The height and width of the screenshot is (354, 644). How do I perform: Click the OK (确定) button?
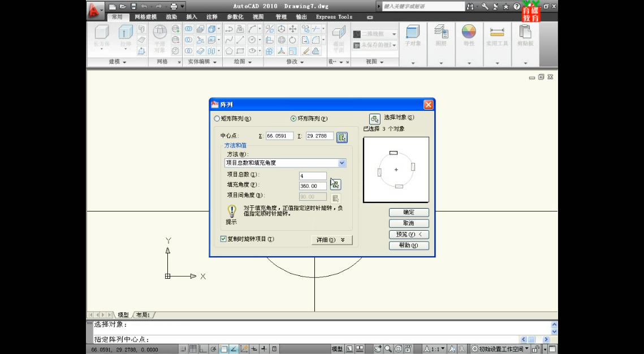tap(409, 212)
